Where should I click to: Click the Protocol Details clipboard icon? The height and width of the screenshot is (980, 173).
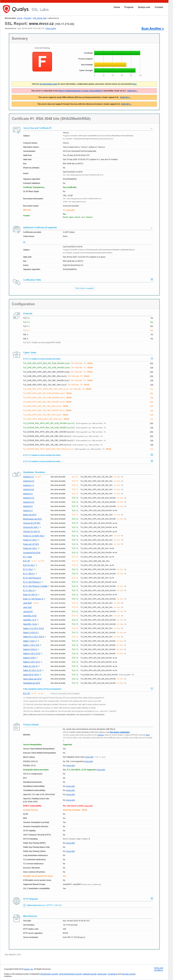16,727
